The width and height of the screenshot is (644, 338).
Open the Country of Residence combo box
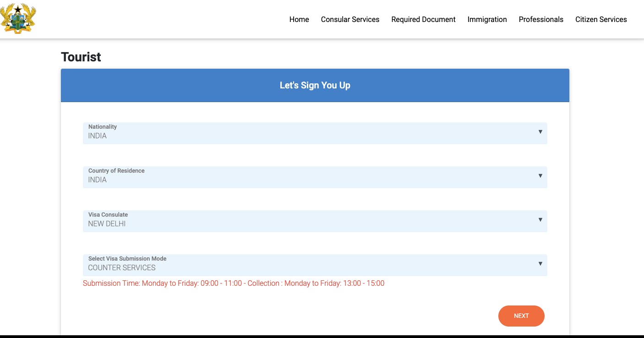315,177
